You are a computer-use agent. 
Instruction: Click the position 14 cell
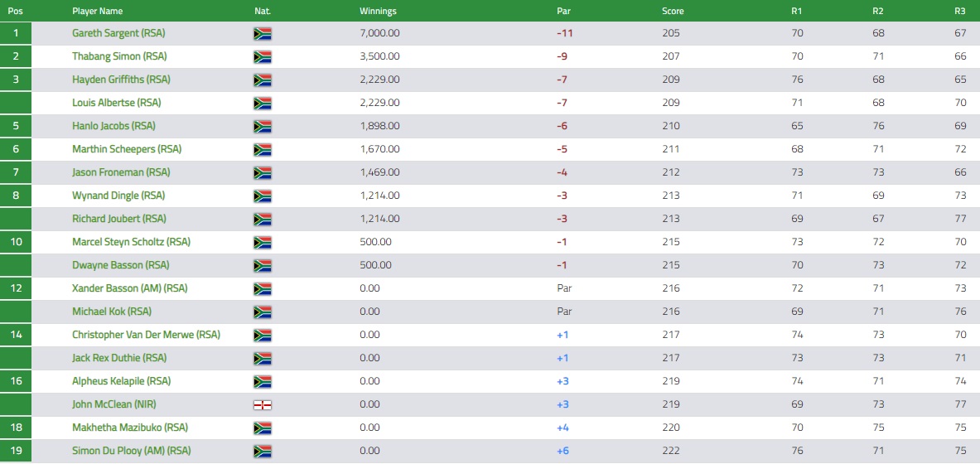point(16,335)
